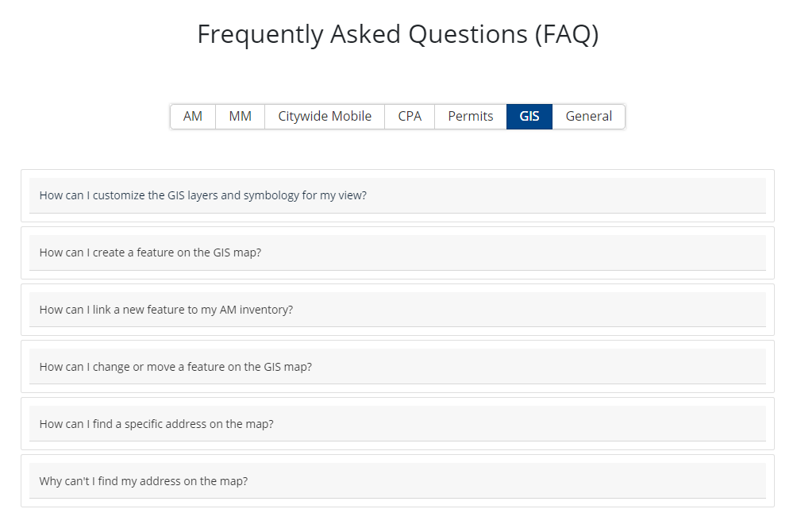Expand the change or move a feature question
Image resolution: width=797 pixels, height=532 pixels.
(x=175, y=367)
